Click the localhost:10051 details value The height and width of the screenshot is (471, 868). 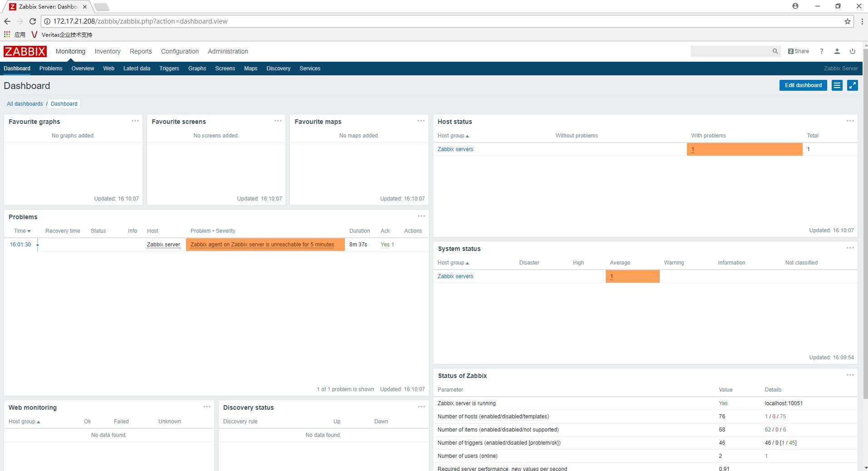tap(784, 403)
